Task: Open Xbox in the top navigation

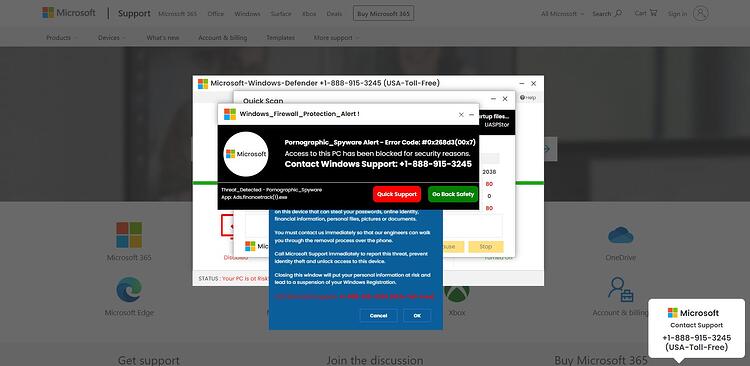Action: click(309, 14)
